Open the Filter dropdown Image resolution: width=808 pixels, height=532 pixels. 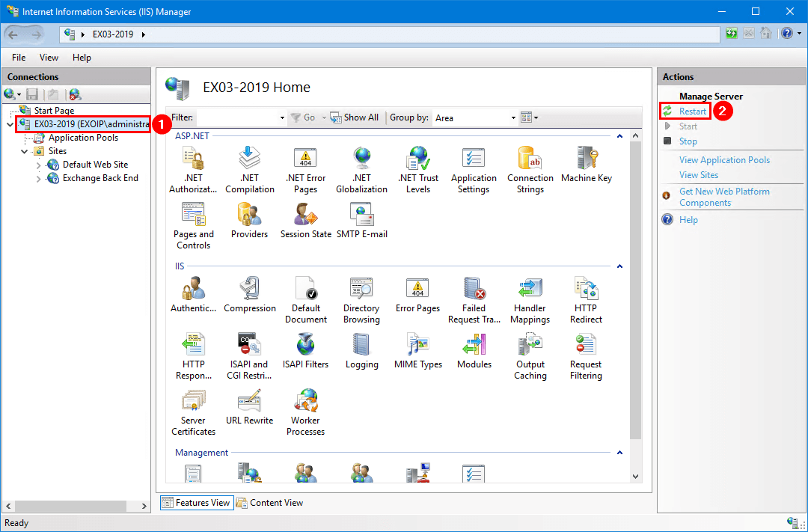282,118
